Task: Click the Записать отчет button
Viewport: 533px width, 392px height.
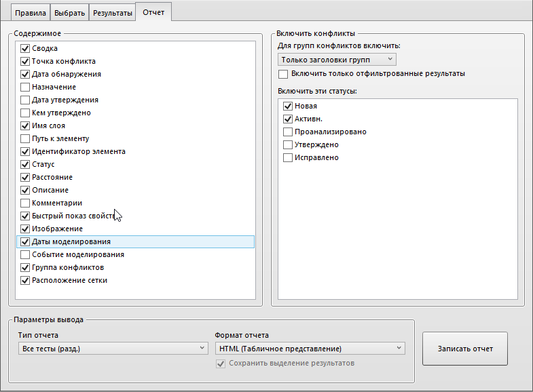Action: pyautogui.click(x=465, y=349)
